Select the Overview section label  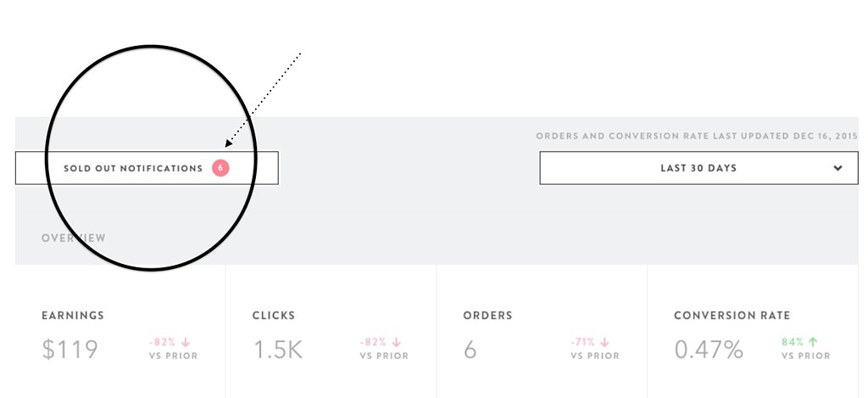click(x=74, y=238)
